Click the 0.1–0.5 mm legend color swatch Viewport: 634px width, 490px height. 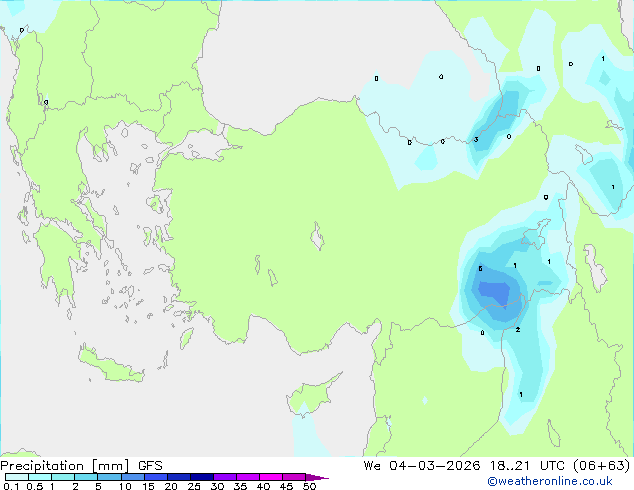pyautogui.click(x=17, y=477)
